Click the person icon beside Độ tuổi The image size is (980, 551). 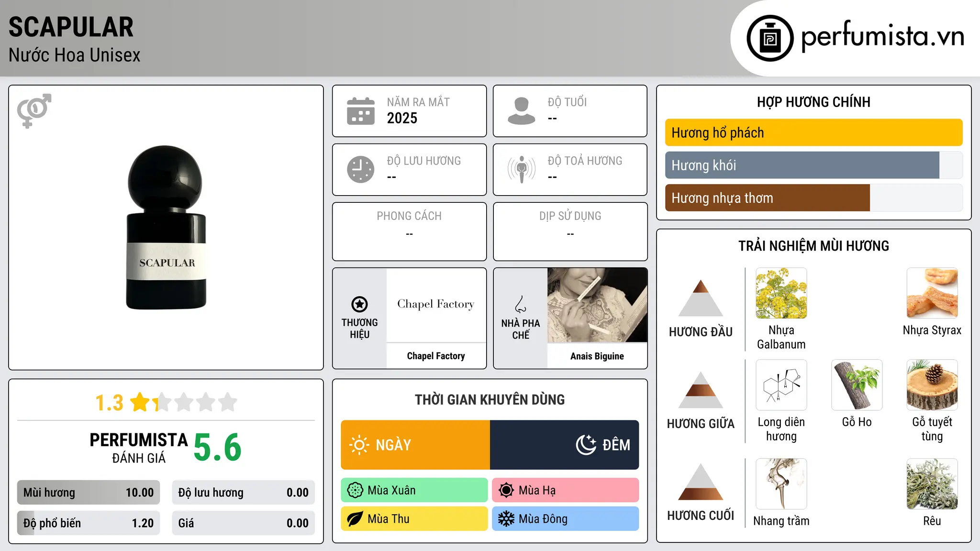click(521, 111)
